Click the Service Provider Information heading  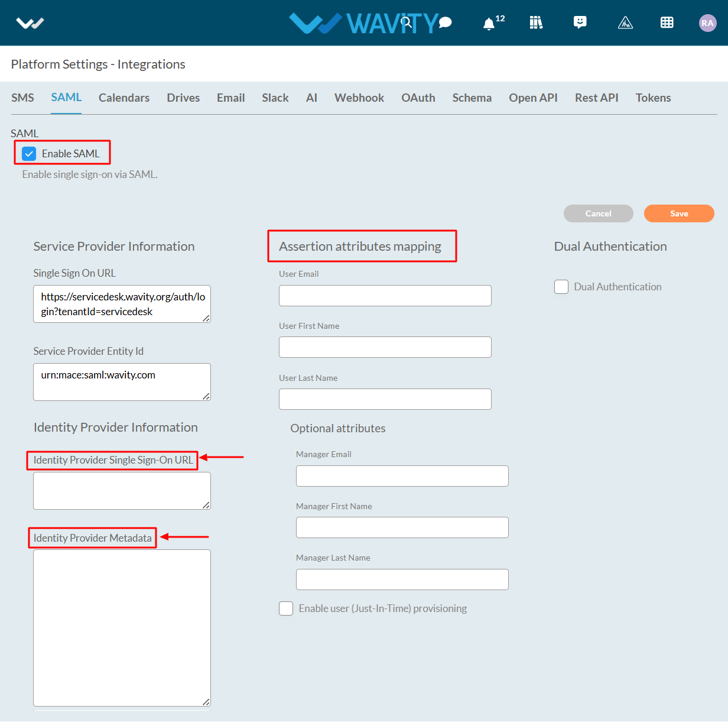click(114, 247)
